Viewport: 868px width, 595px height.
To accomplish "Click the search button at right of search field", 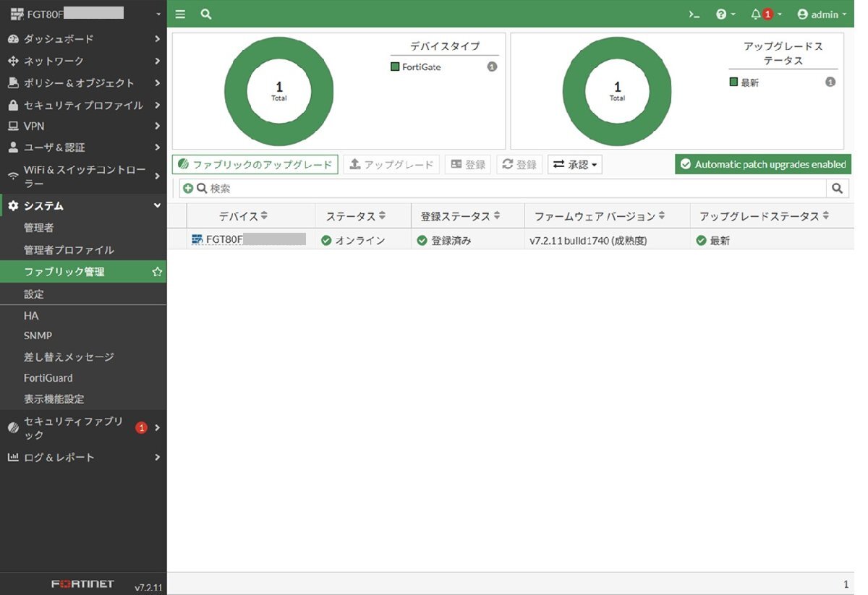I will click(x=837, y=189).
